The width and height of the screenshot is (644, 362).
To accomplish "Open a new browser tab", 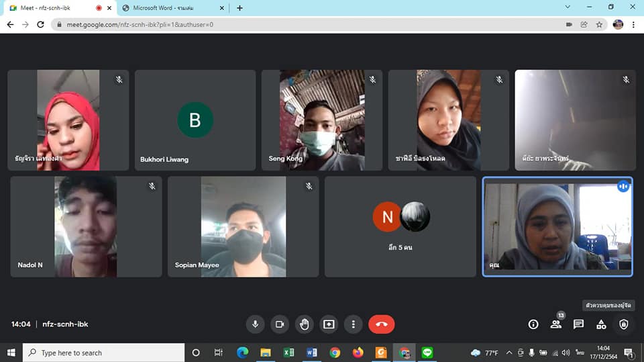I will tap(239, 8).
